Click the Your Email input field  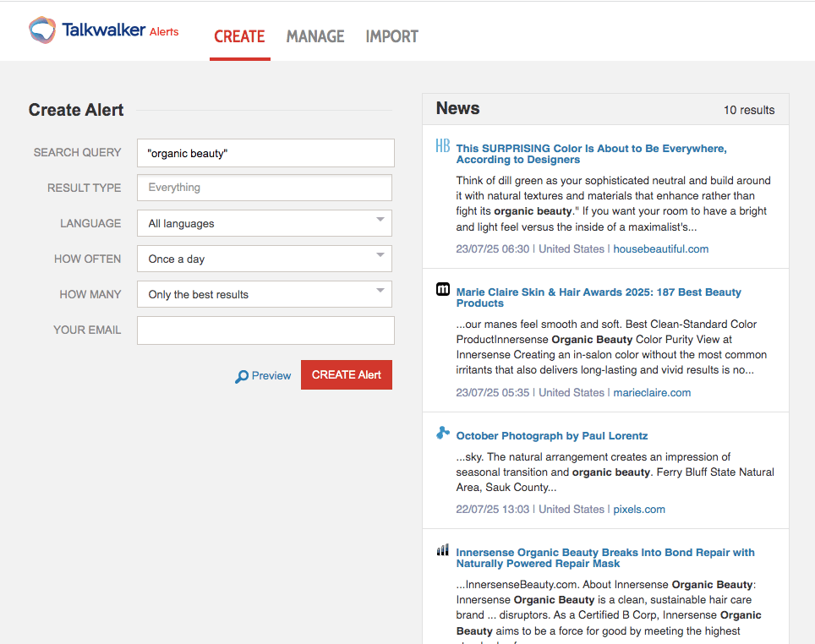point(265,330)
